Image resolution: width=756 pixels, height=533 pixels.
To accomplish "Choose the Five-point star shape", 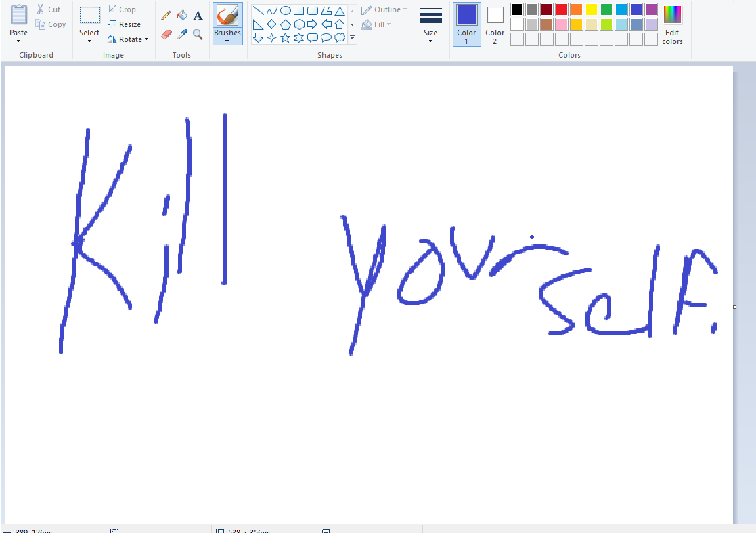I will 285,38.
